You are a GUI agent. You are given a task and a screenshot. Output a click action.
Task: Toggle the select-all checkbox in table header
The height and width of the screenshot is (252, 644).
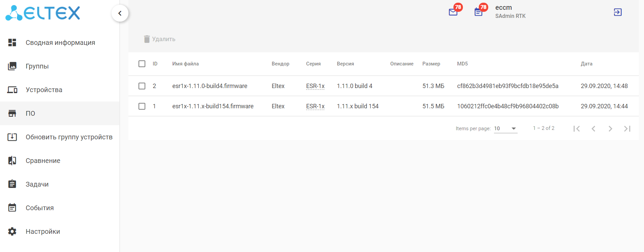pos(142,64)
